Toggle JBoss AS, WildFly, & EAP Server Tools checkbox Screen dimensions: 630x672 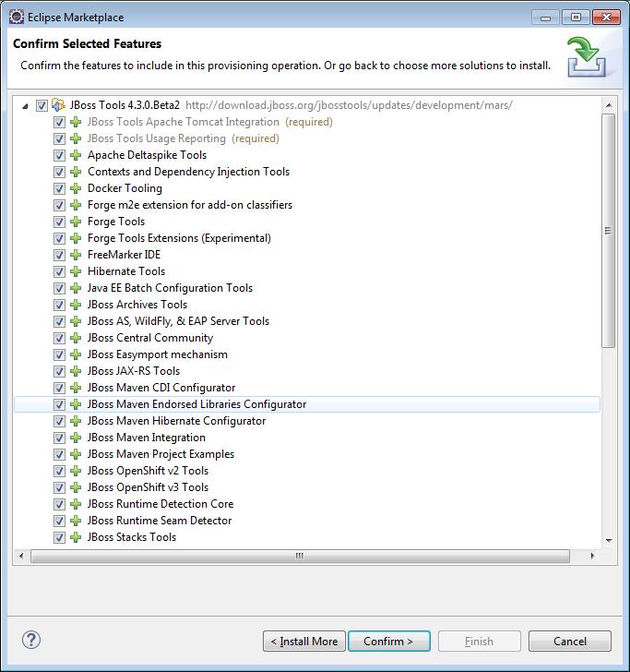[x=59, y=321]
